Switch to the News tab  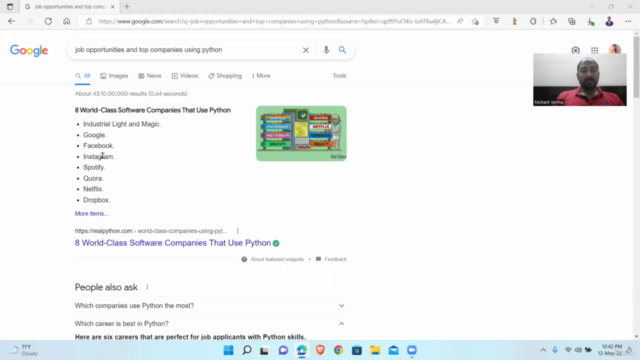tap(150, 76)
